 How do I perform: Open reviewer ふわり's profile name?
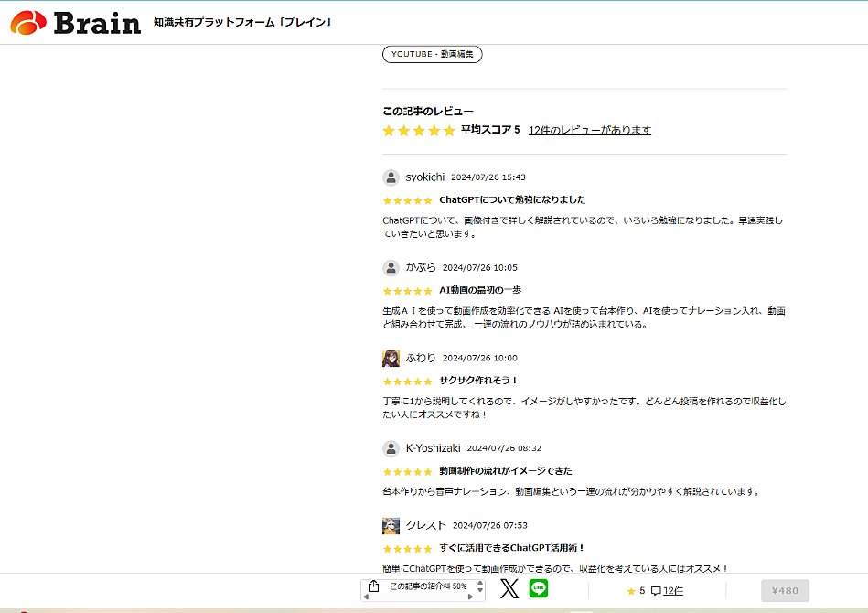click(x=421, y=358)
